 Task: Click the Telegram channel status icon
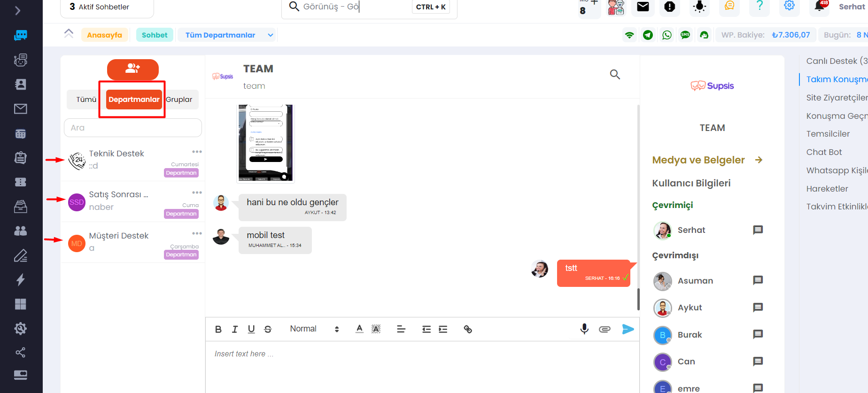tap(648, 35)
